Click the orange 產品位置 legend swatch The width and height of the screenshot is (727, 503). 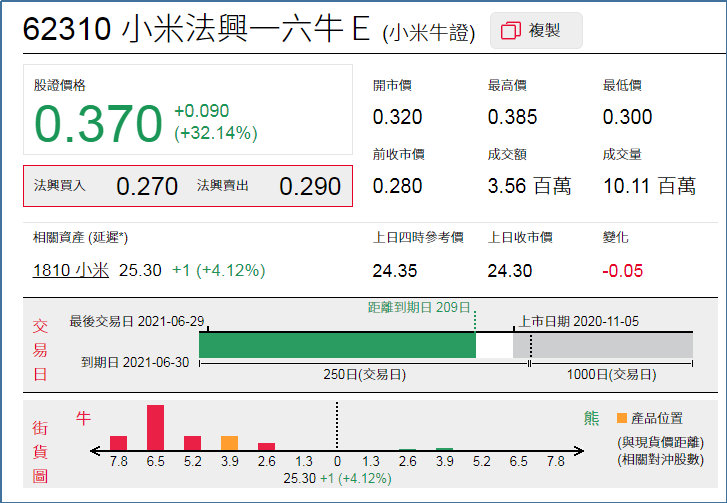(622, 418)
